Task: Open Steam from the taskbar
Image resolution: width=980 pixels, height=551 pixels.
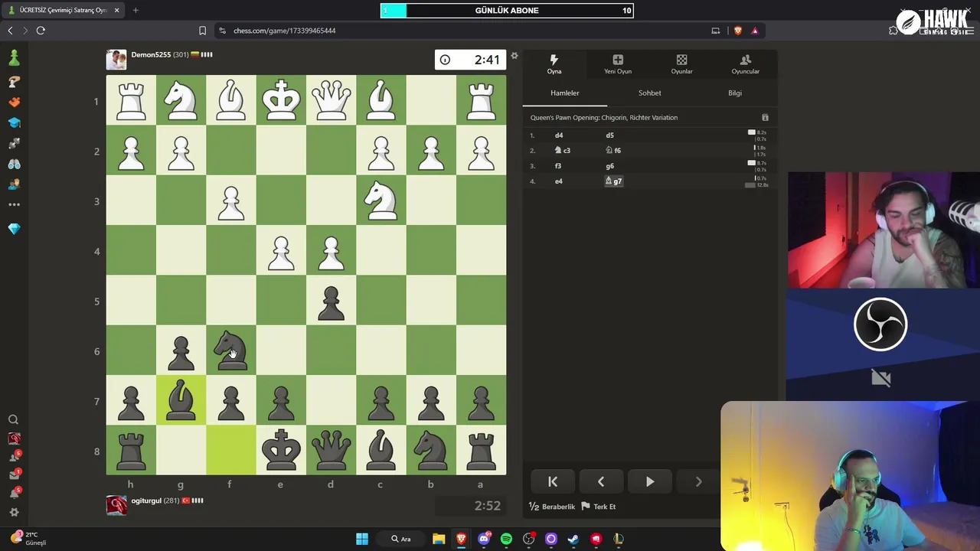Action: [x=573, y=540]
